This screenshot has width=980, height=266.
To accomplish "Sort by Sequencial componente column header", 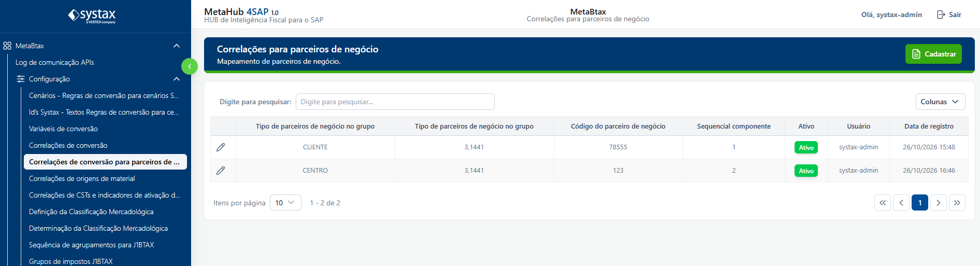I will pyautogui.click(x=733, y=126).
